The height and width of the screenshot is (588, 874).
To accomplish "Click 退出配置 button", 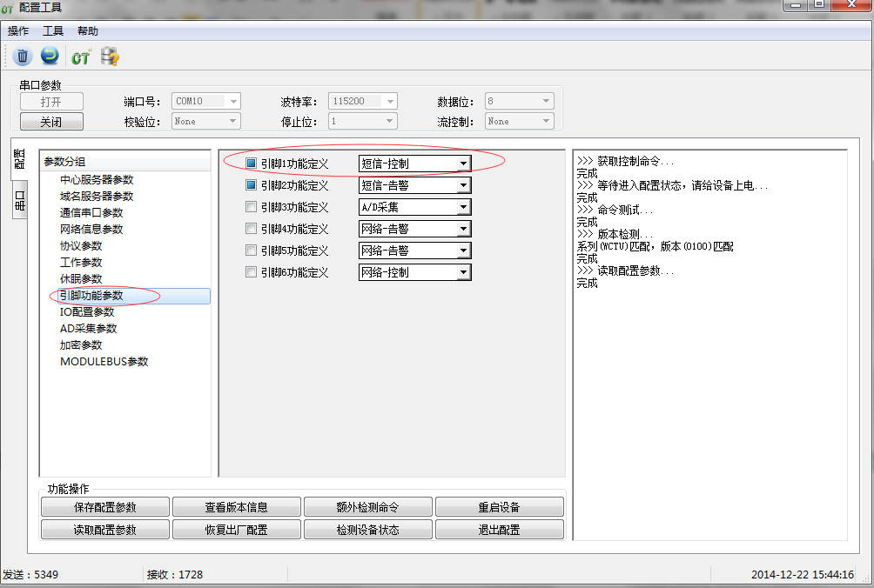I will click(x=500, y=530).
